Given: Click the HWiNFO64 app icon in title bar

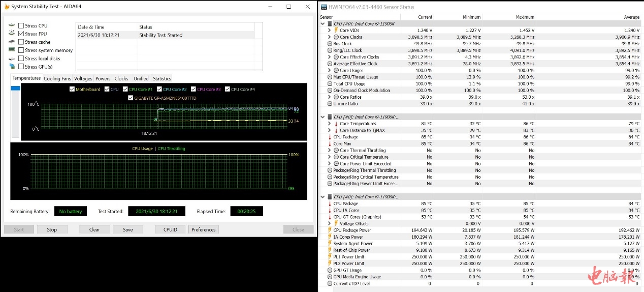Looking at the screenshot, I should click(x=324, y=7).
